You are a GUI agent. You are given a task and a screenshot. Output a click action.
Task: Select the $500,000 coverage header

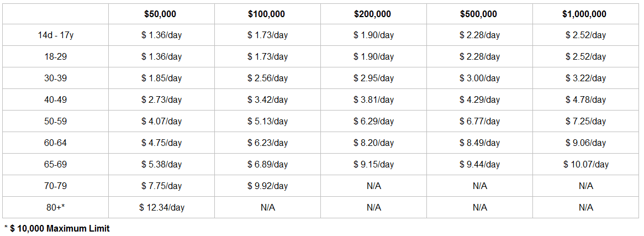tap(478, 14)
